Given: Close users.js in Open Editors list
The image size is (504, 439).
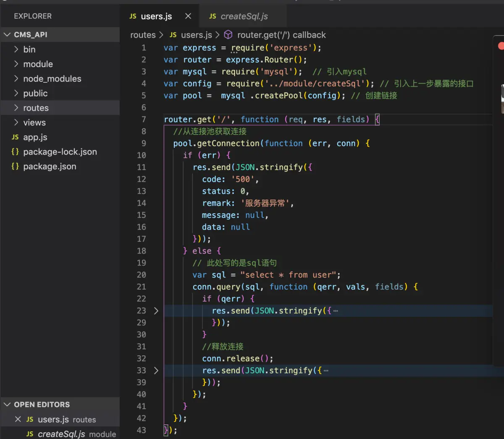Looking at the screenshot, I should (x=18, y=419).
